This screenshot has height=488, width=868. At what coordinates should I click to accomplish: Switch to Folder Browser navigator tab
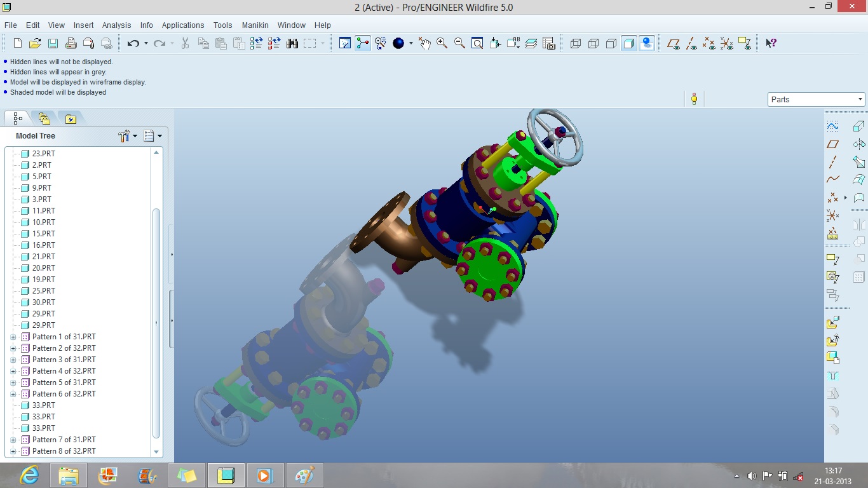pos(44,118)
